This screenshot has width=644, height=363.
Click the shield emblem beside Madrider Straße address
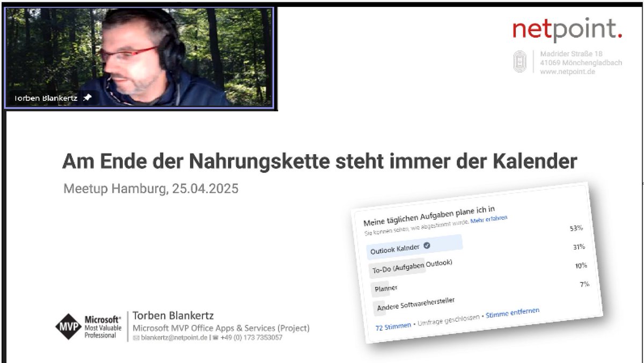pyautogui.click(x=519, y=62)
